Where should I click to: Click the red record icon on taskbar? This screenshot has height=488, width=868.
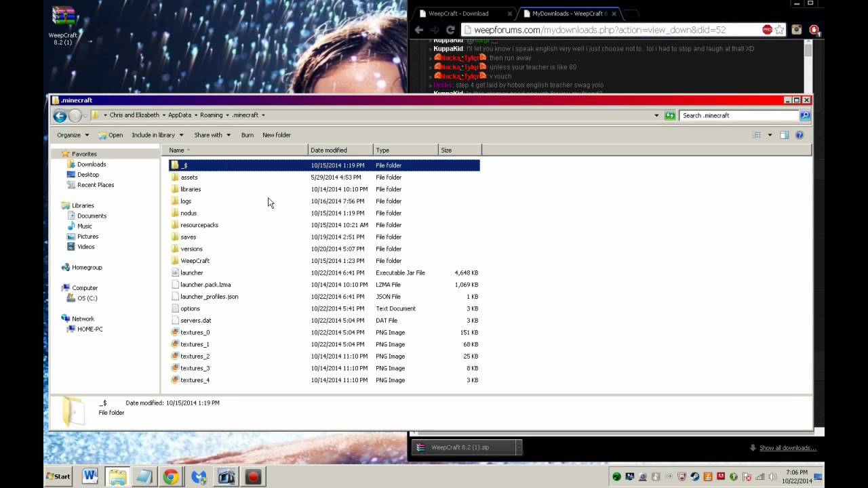pos(253,477)
